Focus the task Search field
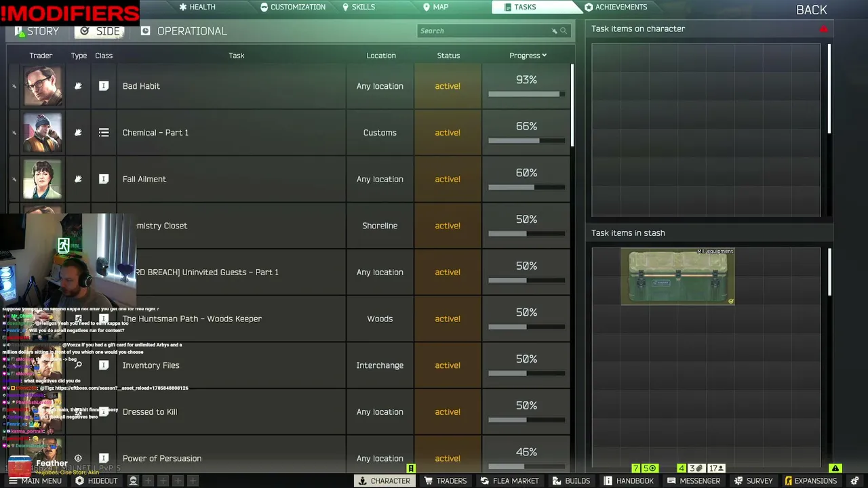868x488 pixels. (493, 30)
